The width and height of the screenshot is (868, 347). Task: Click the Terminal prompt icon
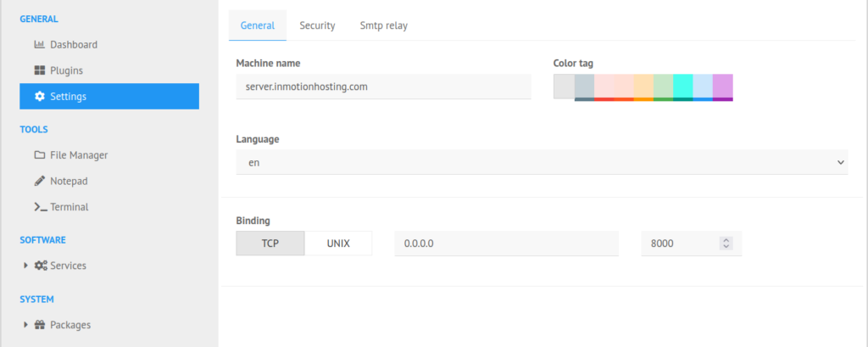tap(39, 207)
